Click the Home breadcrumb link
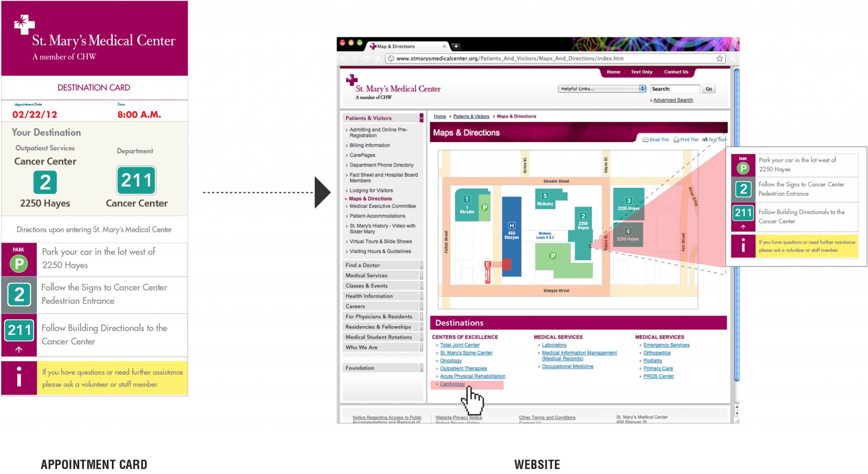 [440, 116]
